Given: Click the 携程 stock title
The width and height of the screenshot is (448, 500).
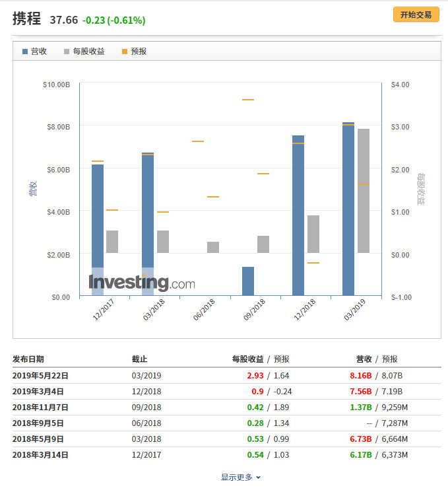Looking at the screenshot, I should coord(26,19).
